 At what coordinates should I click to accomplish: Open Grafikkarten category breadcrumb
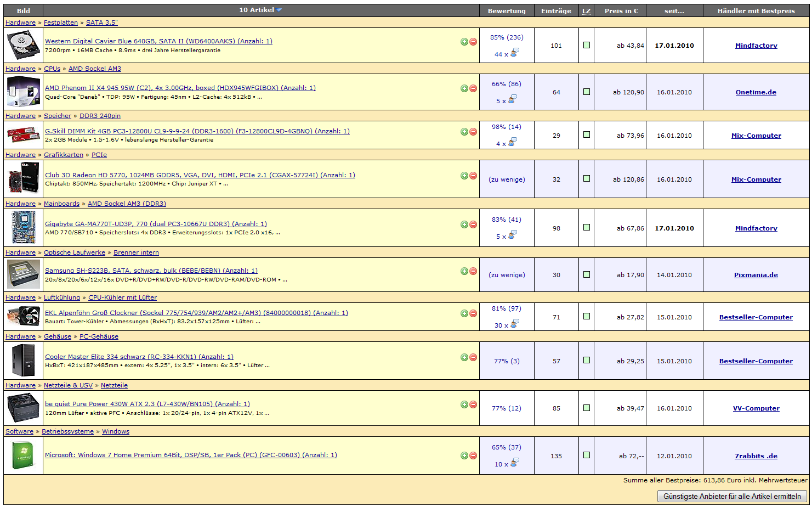coord(64,155)
